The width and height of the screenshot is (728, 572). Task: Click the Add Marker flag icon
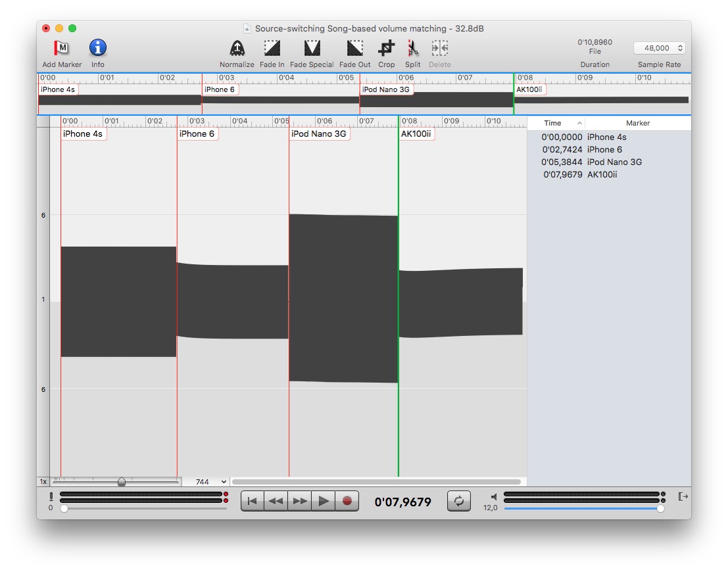pyautogui.click(x=61, y=48)
